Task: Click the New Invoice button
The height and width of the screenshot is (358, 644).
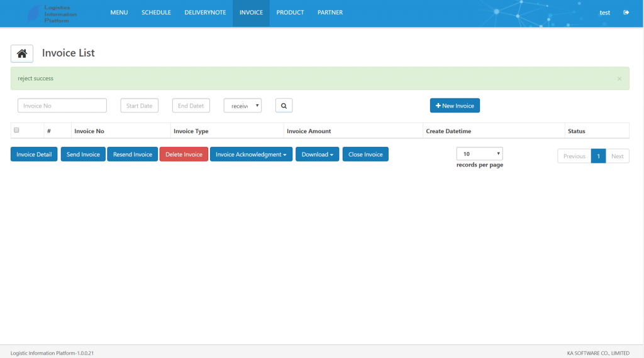Action: point(455,106)
